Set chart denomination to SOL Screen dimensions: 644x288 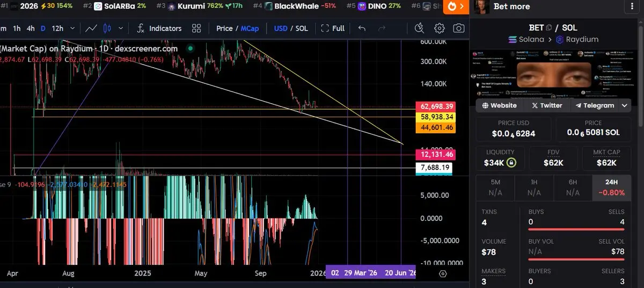(302, 28)
